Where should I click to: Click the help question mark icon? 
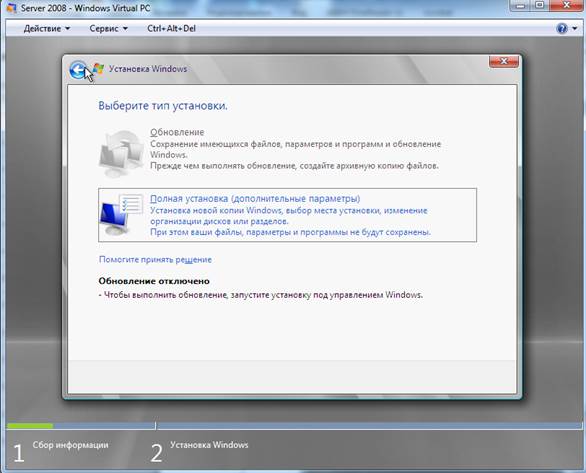pyautogui.click(x=562, y=28)
